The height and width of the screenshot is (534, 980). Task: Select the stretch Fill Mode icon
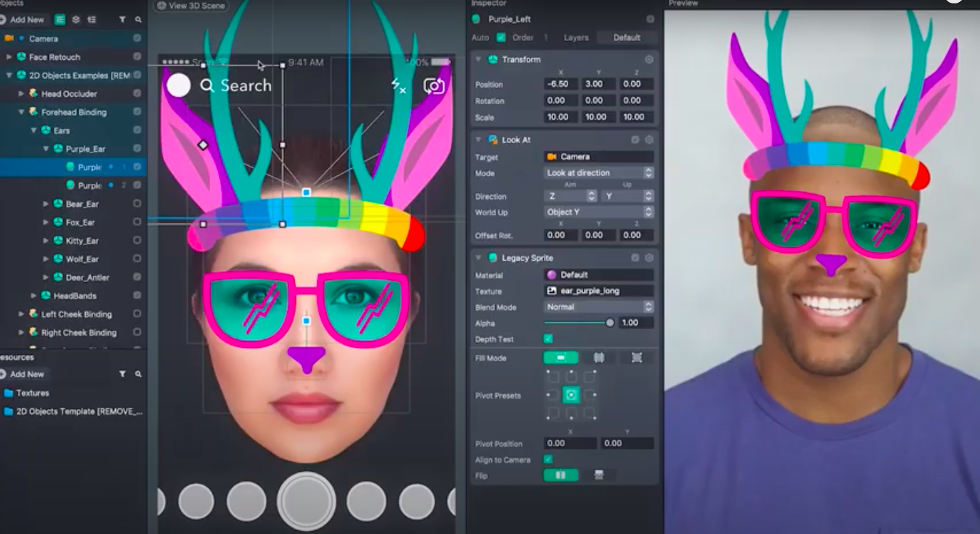point(561,358)
